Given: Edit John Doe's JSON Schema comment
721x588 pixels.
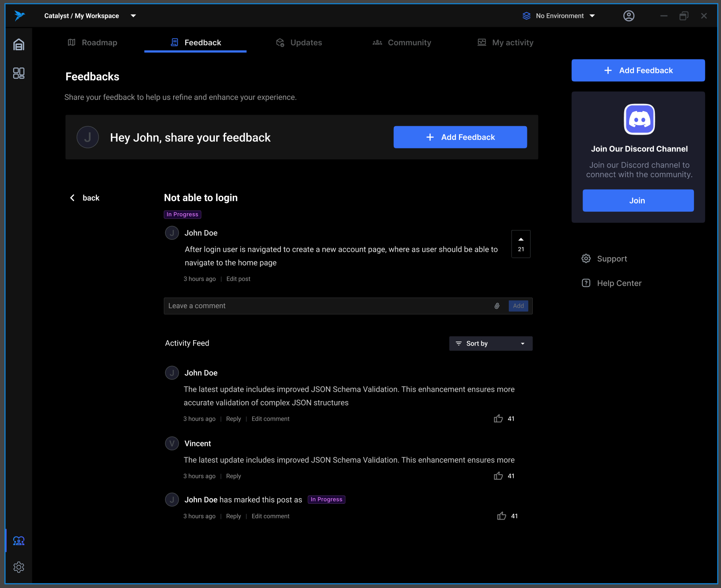Looking at the screenshot, I should pyautogui.click(x=270, y=419).
